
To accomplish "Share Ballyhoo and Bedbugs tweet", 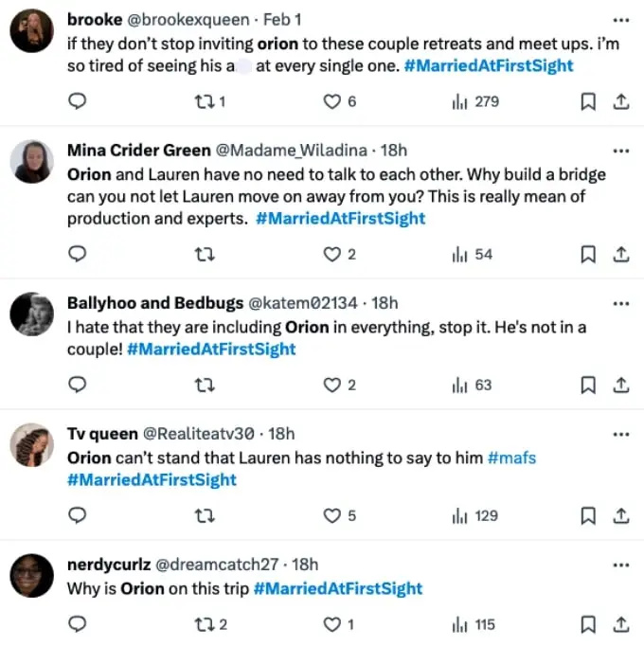I will (x=621, y=385).
